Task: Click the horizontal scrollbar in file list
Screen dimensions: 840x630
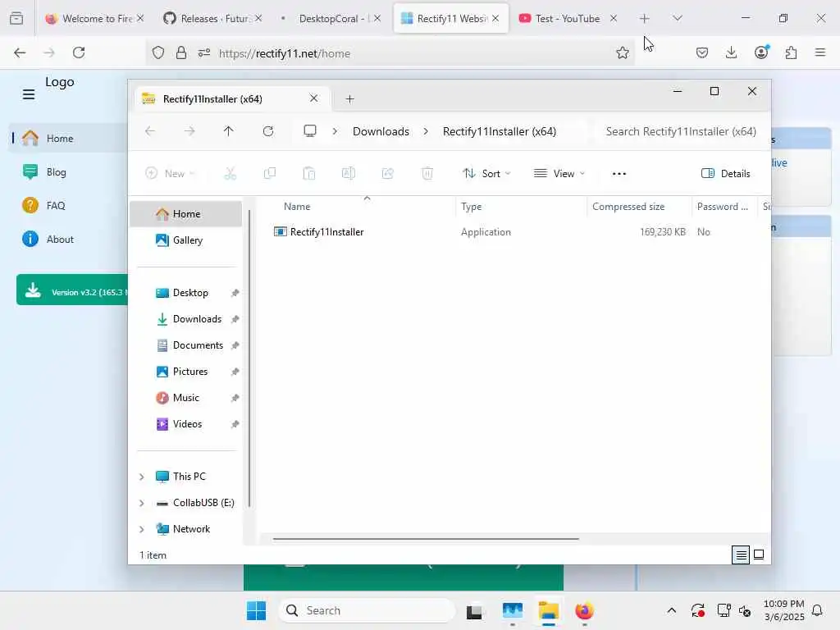Action: tap(426, 539)
